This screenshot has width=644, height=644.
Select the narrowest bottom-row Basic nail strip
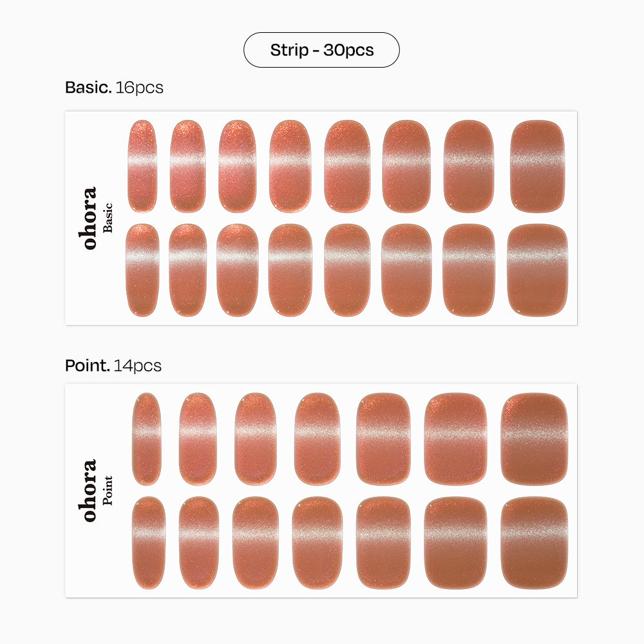[142, 270]
